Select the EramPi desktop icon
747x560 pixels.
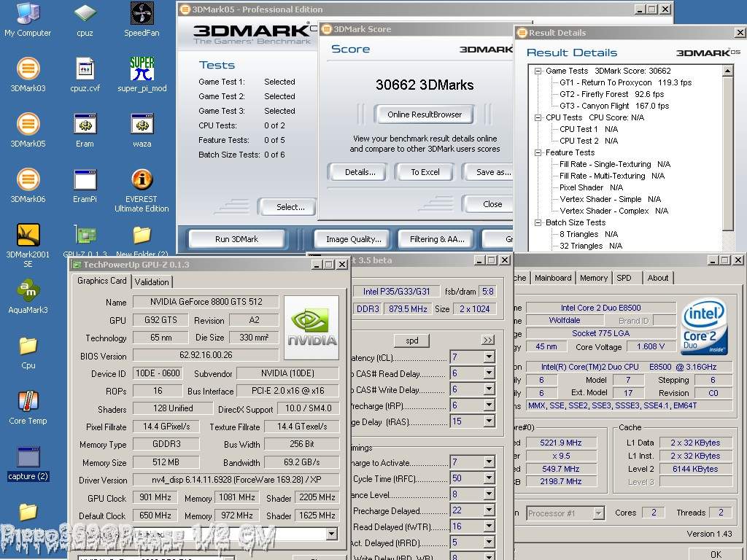(85, 185)
